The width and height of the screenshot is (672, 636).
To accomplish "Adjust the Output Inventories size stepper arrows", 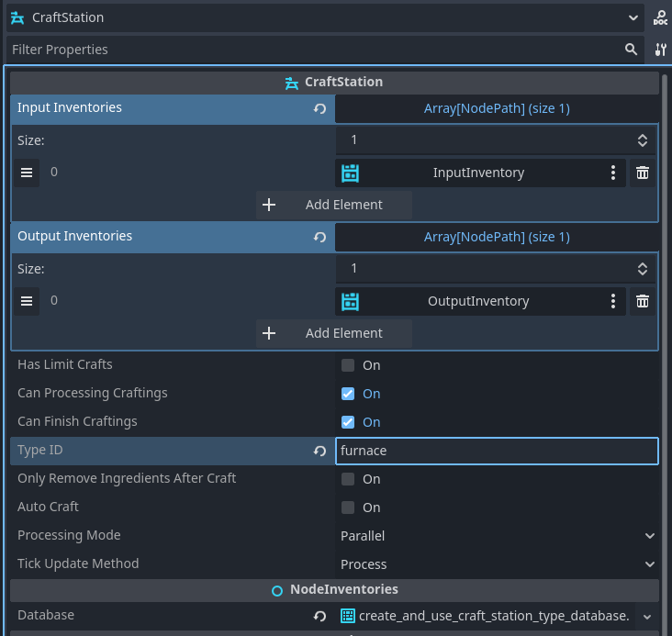I will point(642,269).
